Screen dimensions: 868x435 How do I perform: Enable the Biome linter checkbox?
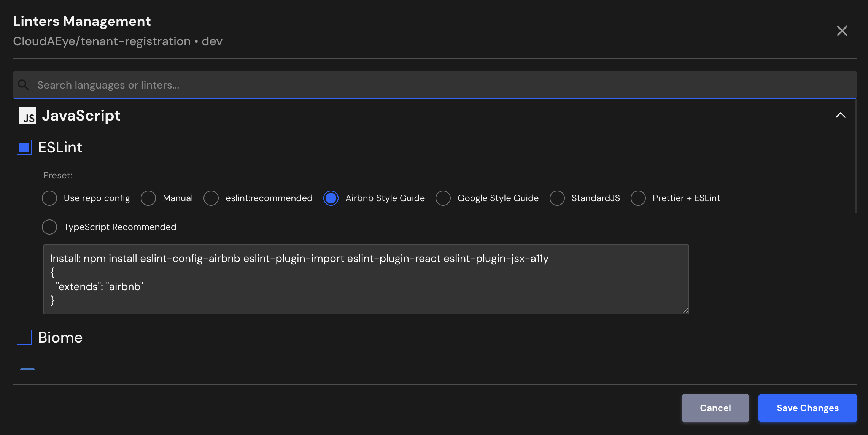tap(24, 337)
